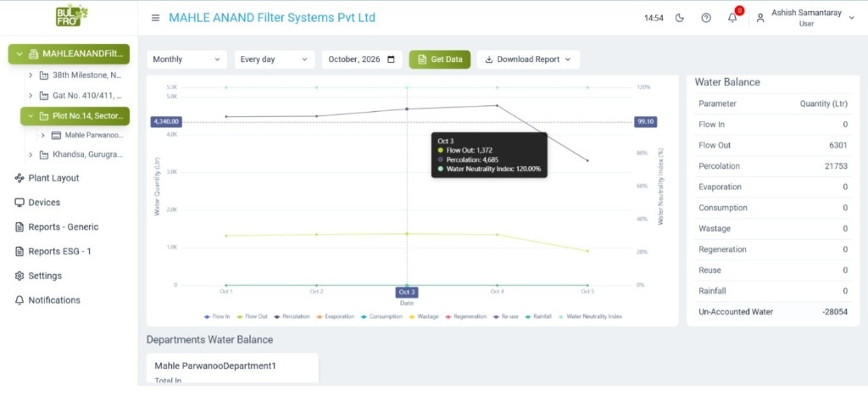The image size is (868, 407).
Task: Click the Departments Water Balance heading
Action: (210, 339)
